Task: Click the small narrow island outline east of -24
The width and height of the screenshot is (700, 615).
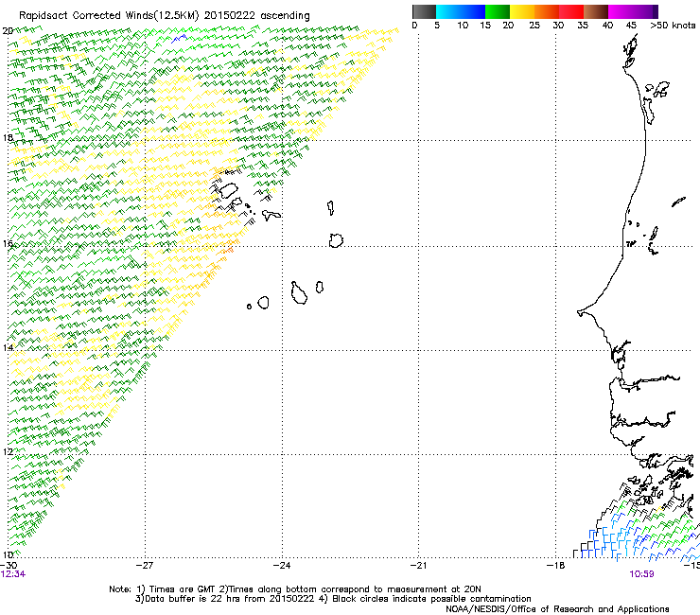Action: pos(330,207)
